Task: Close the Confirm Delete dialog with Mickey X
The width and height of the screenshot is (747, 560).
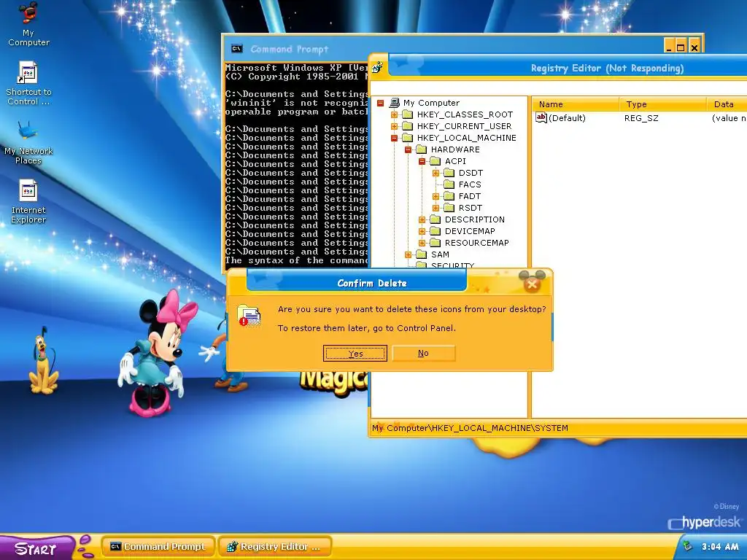Action: (532, 282)
